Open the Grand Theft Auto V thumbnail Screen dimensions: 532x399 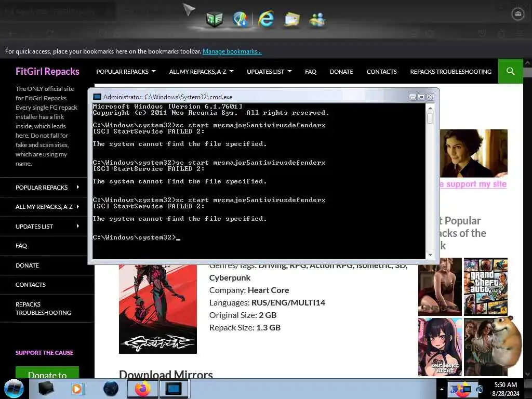click(x=486, y=287)
